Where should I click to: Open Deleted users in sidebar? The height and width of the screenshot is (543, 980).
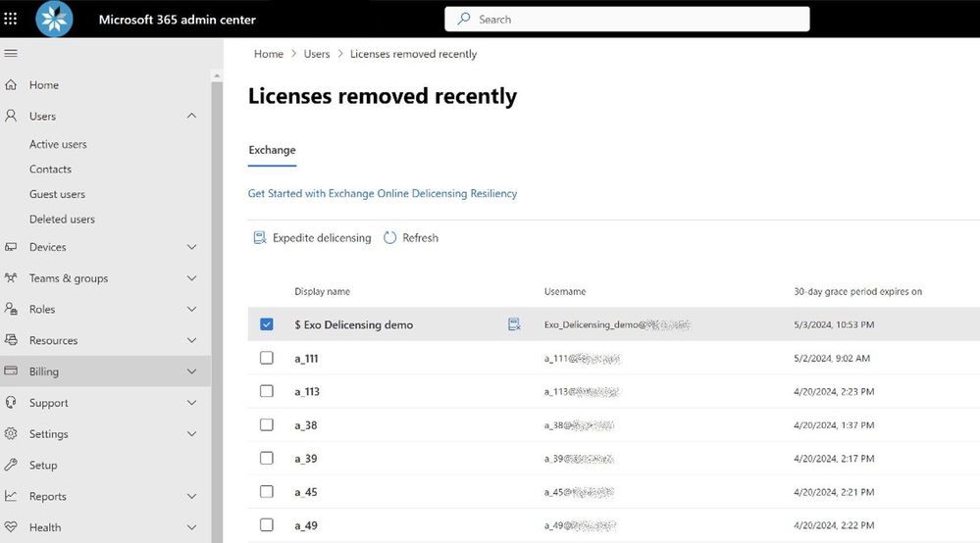62,220
